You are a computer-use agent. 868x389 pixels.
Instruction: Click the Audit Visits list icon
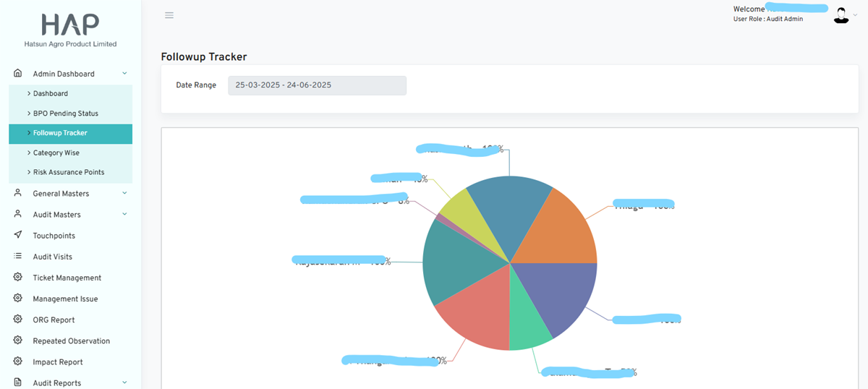[x=18, y=256]
